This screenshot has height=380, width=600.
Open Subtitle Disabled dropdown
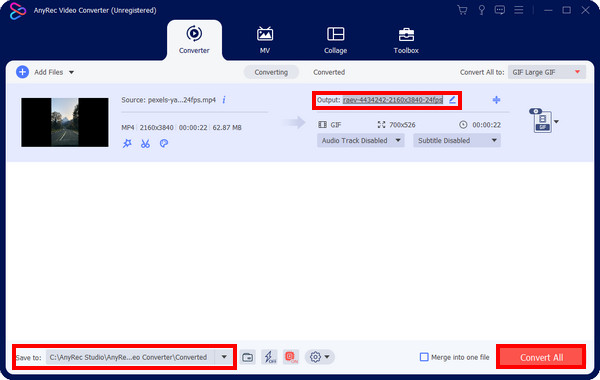click(457, 140)
